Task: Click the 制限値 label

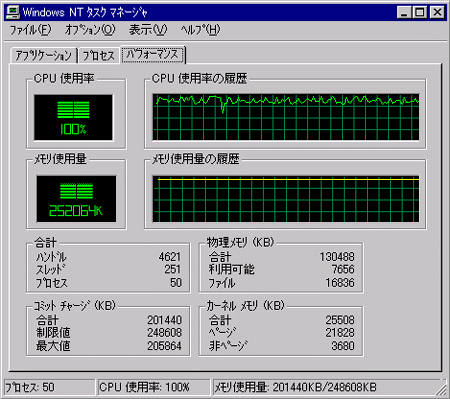Action: pos(53,333)
